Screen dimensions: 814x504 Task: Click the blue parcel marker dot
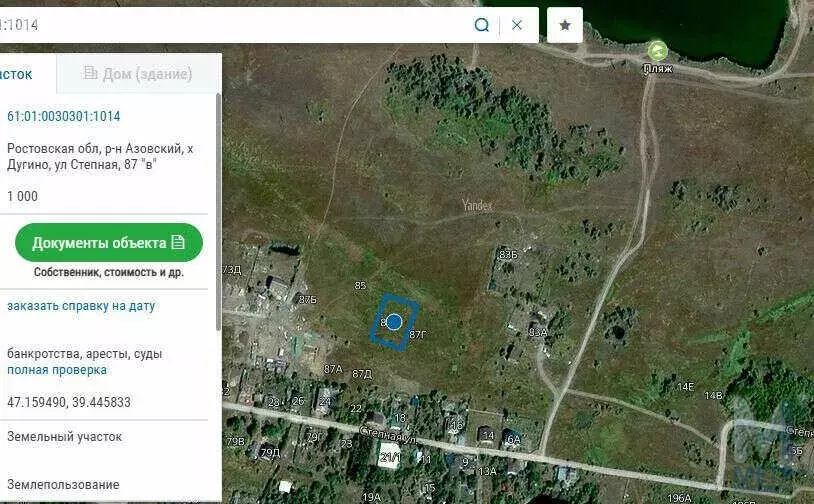tap(394, 322)
